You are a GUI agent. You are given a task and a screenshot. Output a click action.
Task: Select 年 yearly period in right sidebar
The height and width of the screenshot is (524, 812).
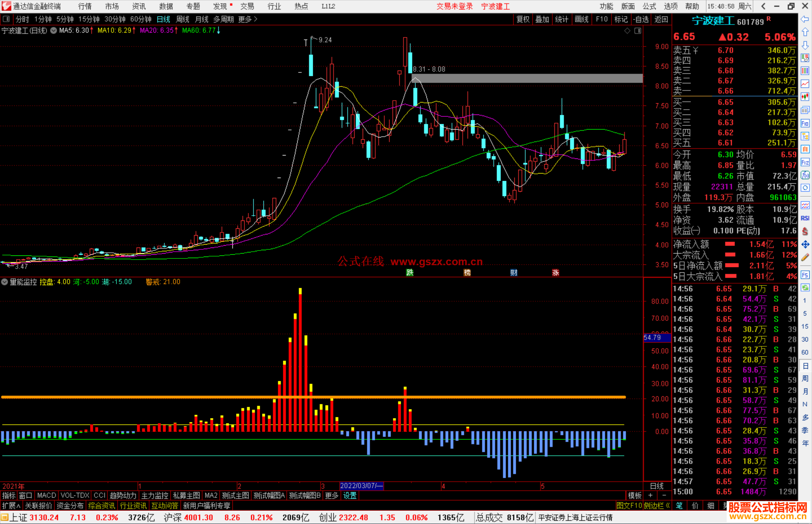point(805,443)
